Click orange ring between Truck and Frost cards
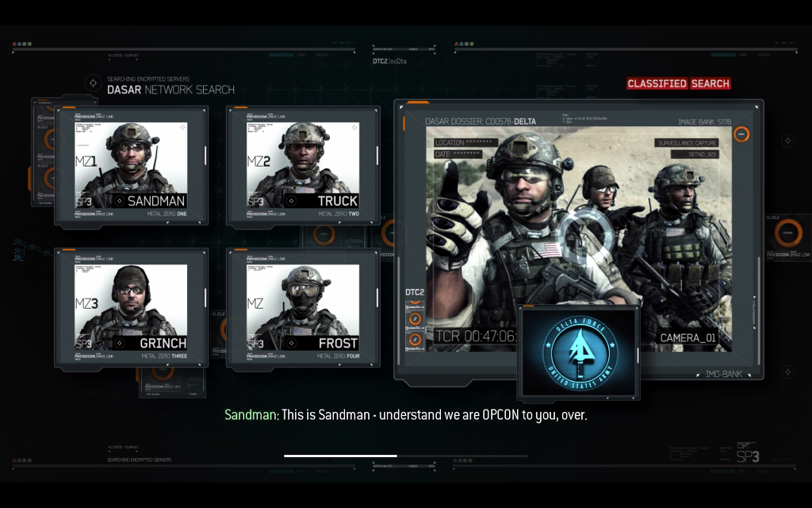 tap(324, 234)
